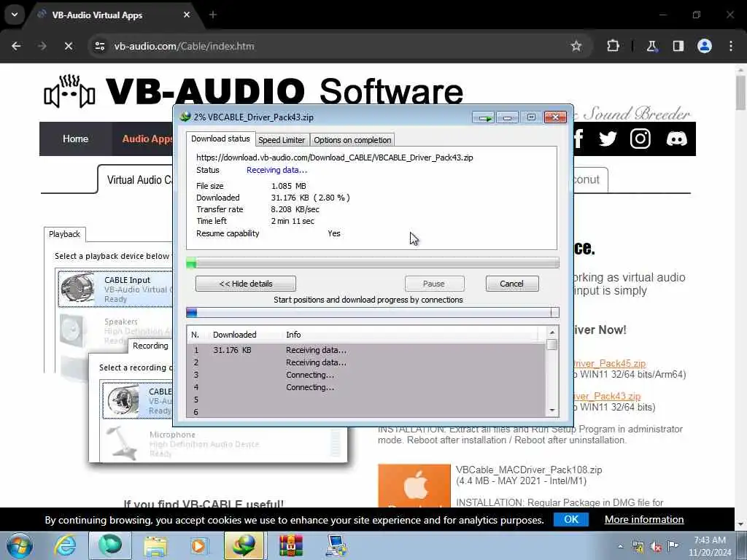Screen dimensions: 747x560
Task: View site information icon in address bar
Action: click(100, 46)
